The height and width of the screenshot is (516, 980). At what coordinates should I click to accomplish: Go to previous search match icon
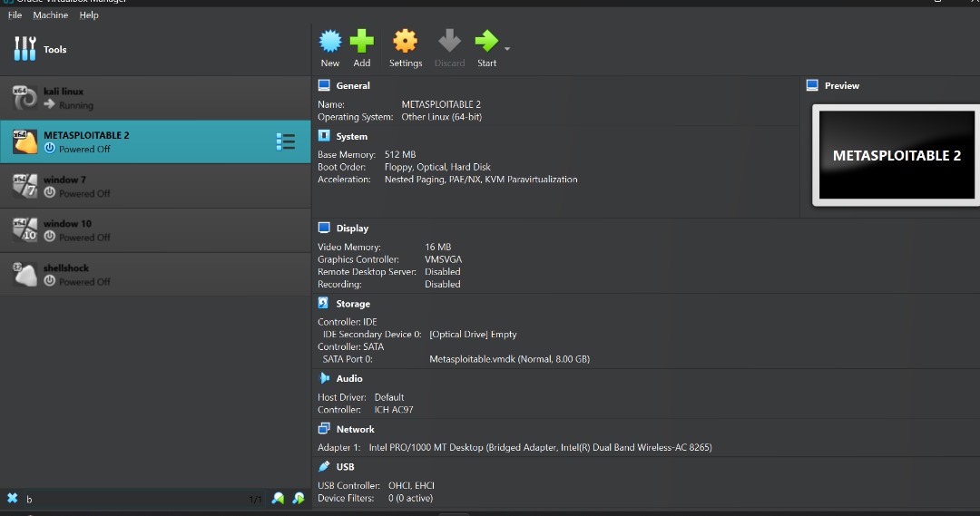279,498
